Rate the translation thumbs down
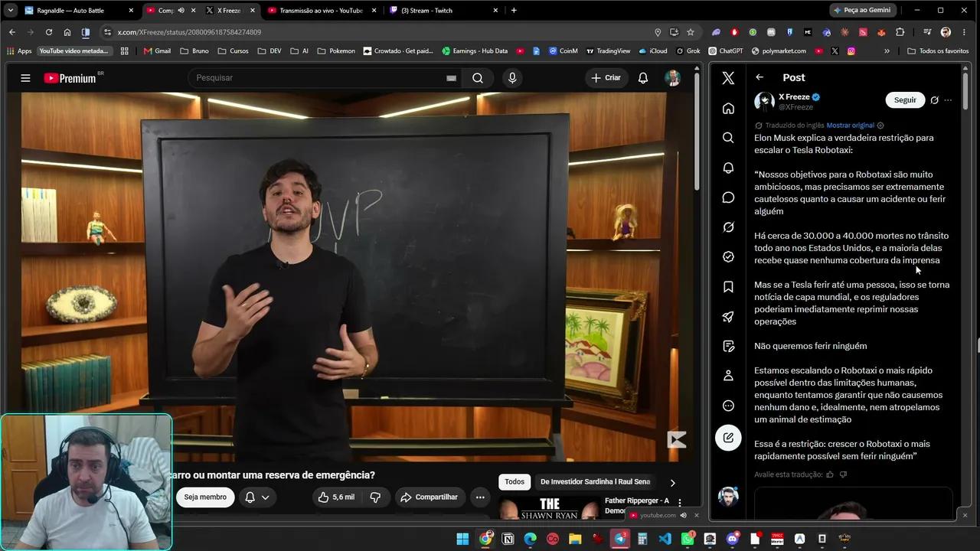The width and height of the screenshot is (980, 551). (x=844, y=474)
